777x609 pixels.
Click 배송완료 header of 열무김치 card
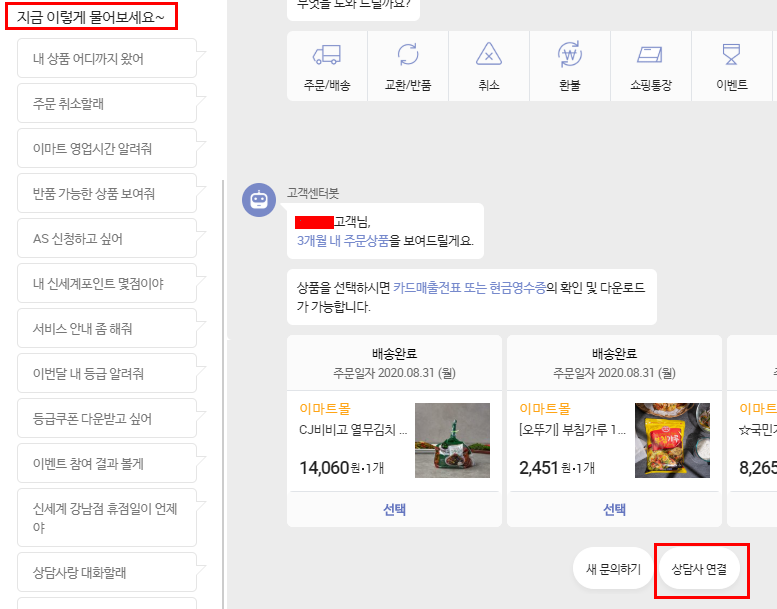(x=394, y=354)
